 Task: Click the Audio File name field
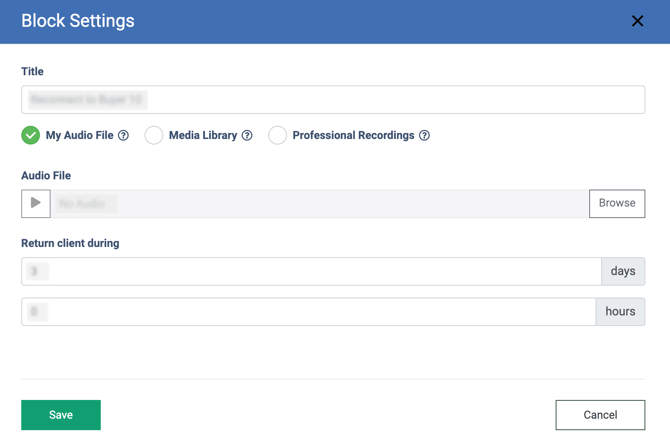[320, 203]
